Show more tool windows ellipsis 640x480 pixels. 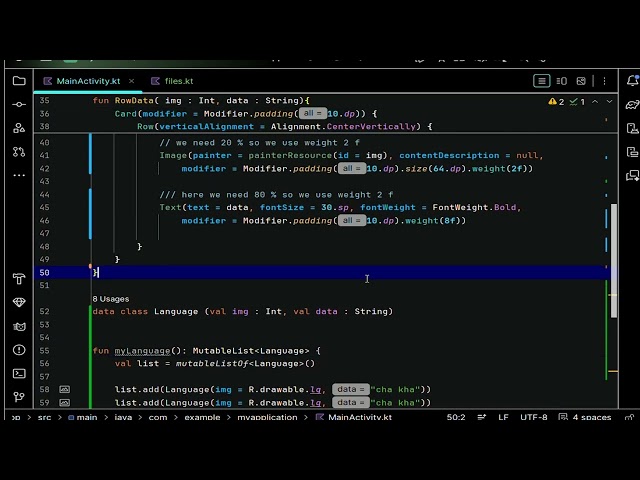pyautogui.click(x=19, y=176)
